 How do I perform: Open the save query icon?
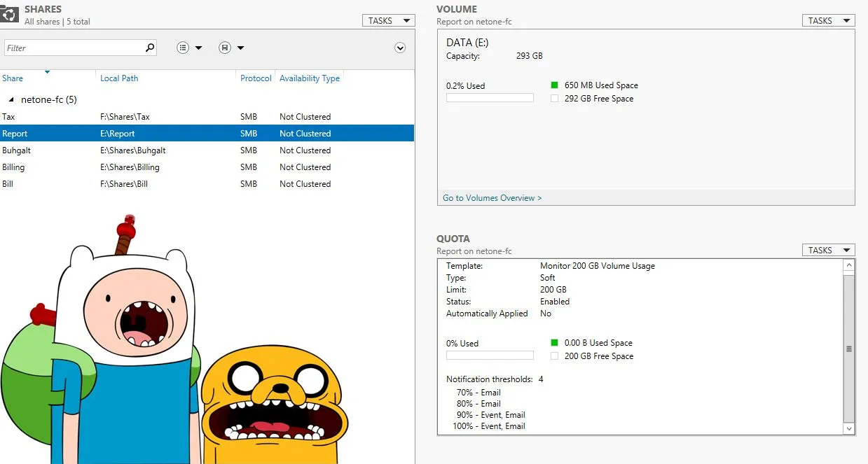[224, 48]
